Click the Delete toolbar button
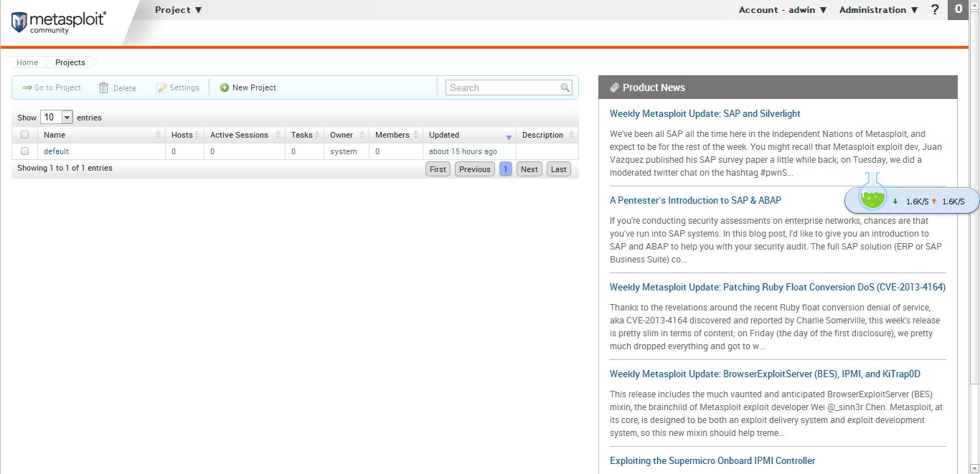Screen dimensions: 980x474 [x=118, y=87]
